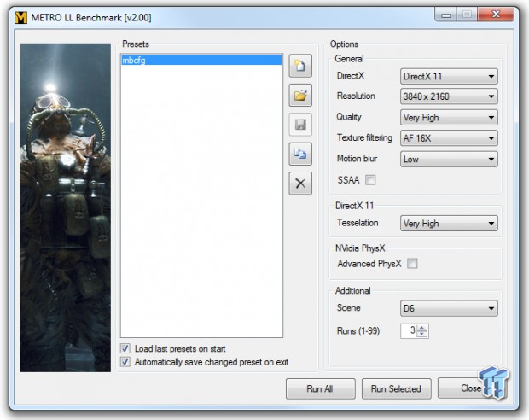Screen dimensions: 529x420
Task: Select the mbcfg preset in the list
Action: point(201,60)
